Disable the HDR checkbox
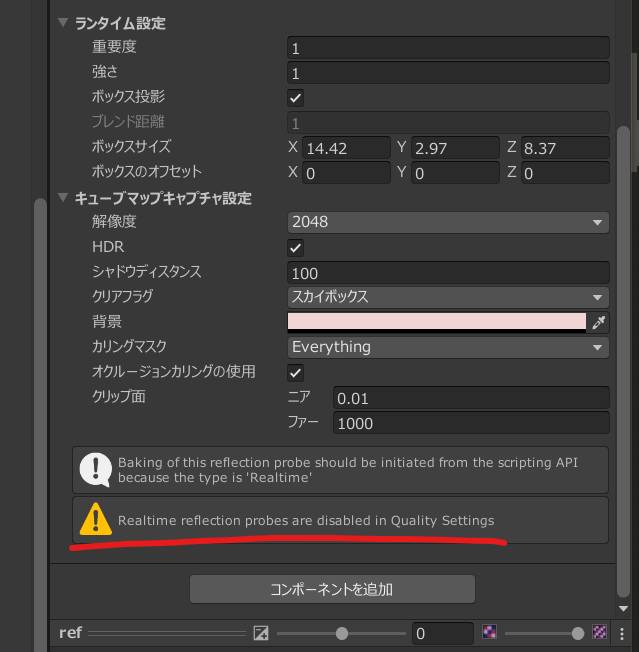The image size is (639, 652). (296, 247)
